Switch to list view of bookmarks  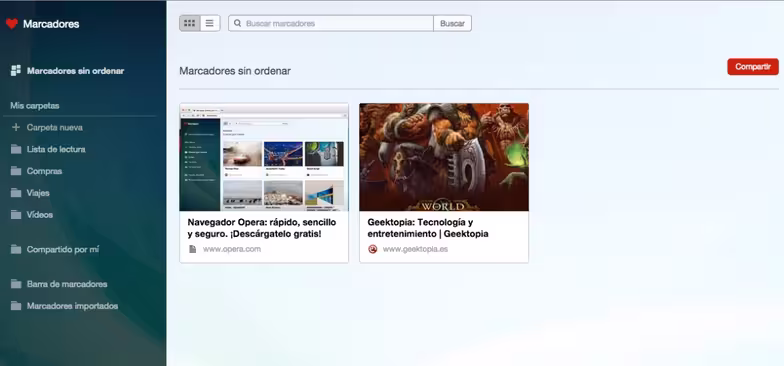(210, 23)
